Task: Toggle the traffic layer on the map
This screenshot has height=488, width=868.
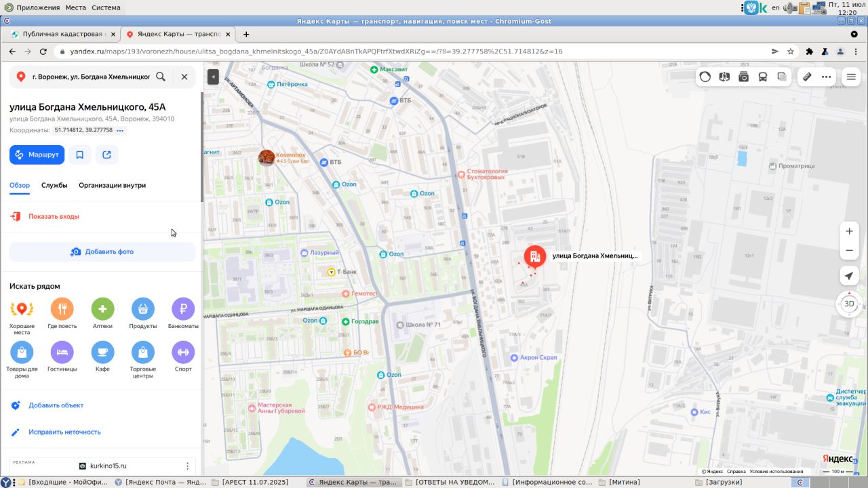Action: pyautogui.click(x=705, y=77)
